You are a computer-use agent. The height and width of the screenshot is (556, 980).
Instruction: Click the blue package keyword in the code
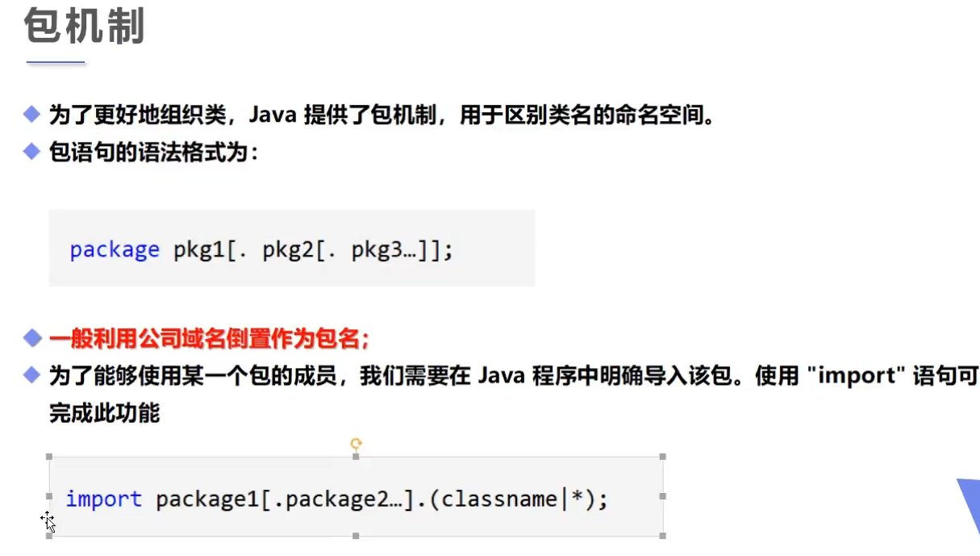point(115,250)
